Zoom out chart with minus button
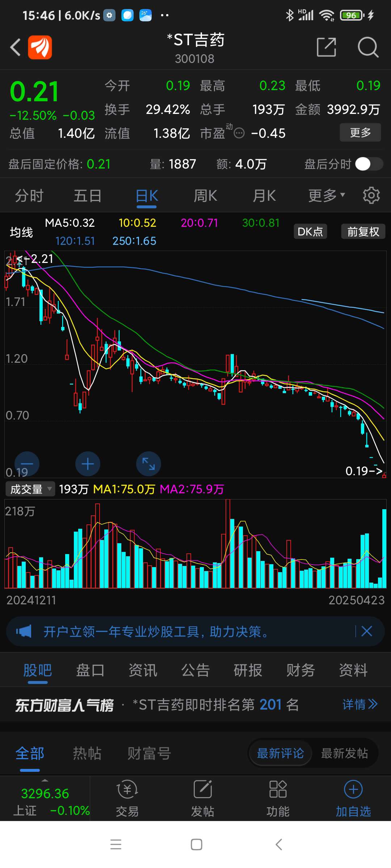Screen dimensions: 391x868 pyautogui.click(x=27, y=464)
